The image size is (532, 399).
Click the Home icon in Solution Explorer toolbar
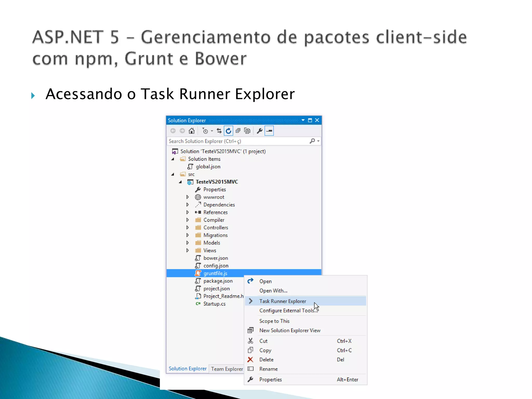point(192,131)
